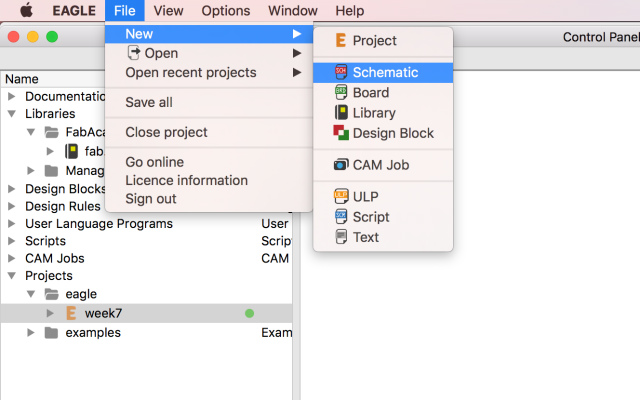Screen dimensions: 640x400
Task: Click the FabAcademy folder icon
Action: (51, 132)
